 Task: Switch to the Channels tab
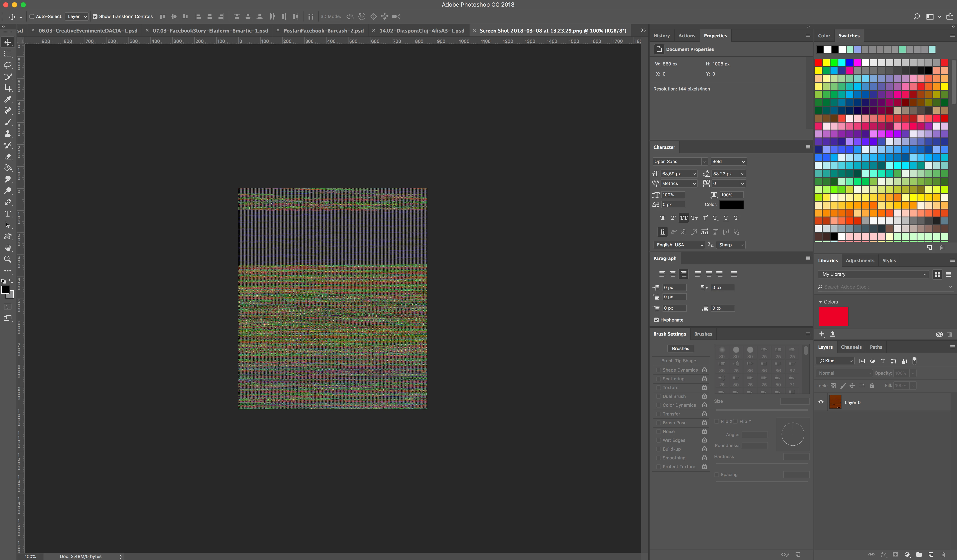click(851, 347)
